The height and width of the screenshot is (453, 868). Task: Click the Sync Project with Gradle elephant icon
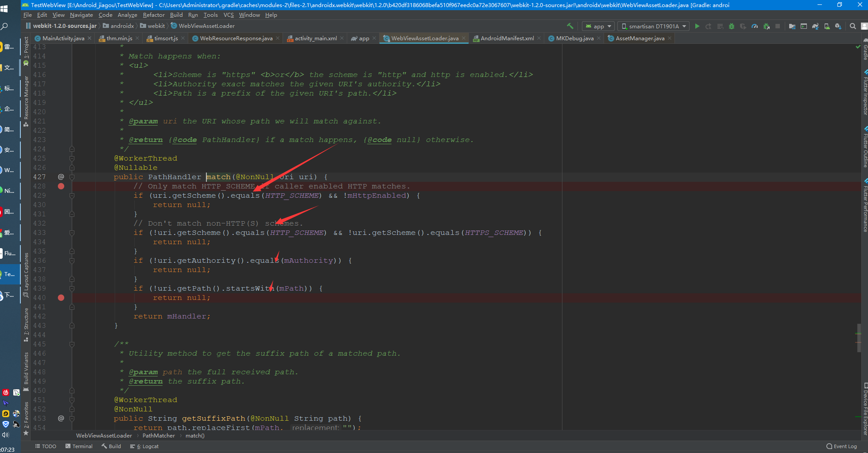coord(815,26)
